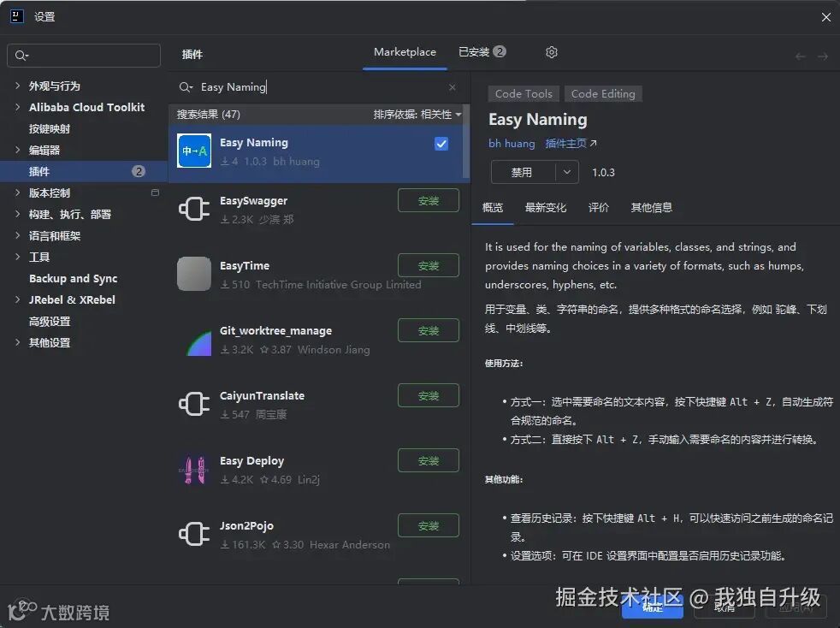Open the 评价 tab
The width and height of the screenshot is (840, 628).
599,207
